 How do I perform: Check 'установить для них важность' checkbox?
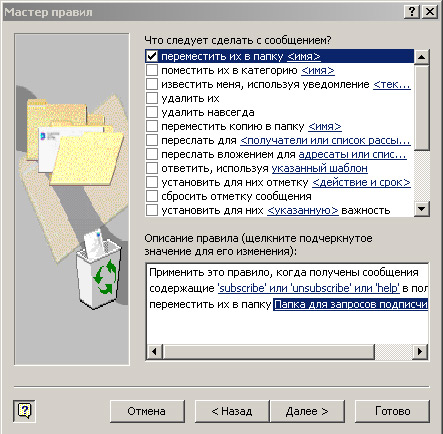pyautogui.click(x=152, y=210)
